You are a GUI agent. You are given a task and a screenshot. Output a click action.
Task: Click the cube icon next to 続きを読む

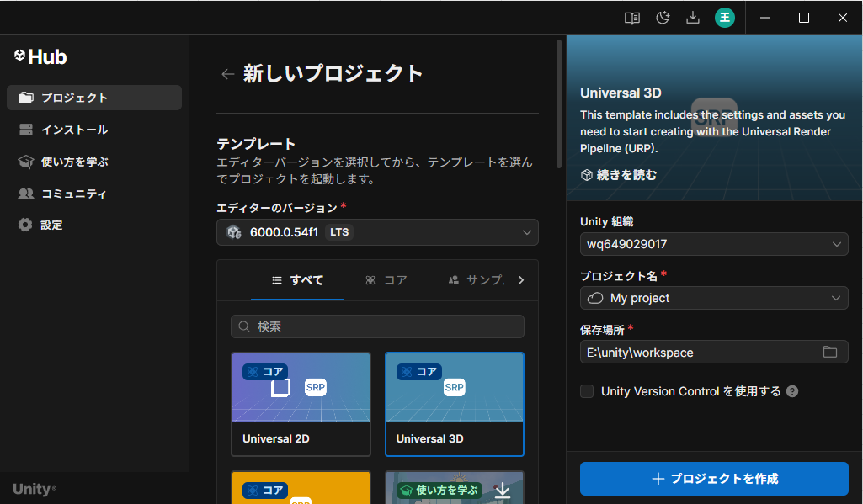pos(587,175)
